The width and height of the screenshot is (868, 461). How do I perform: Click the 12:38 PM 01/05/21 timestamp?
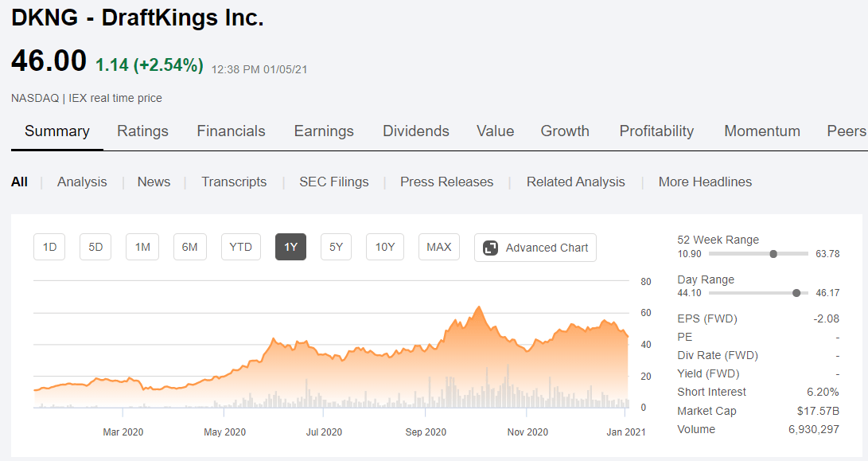[259, 69]
